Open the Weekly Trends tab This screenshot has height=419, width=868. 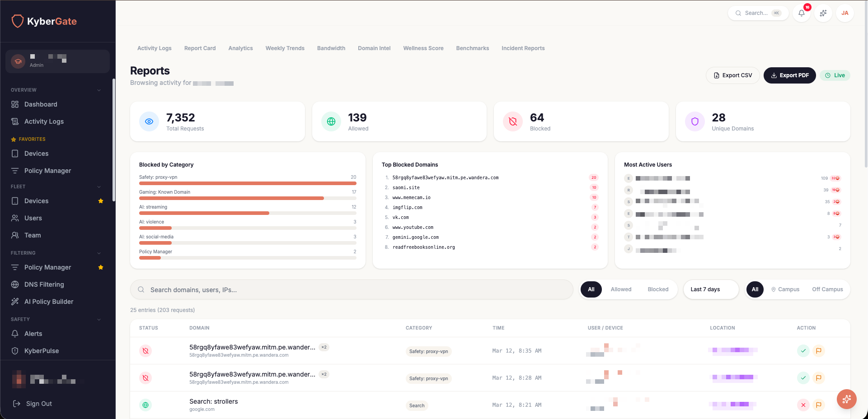285,48
